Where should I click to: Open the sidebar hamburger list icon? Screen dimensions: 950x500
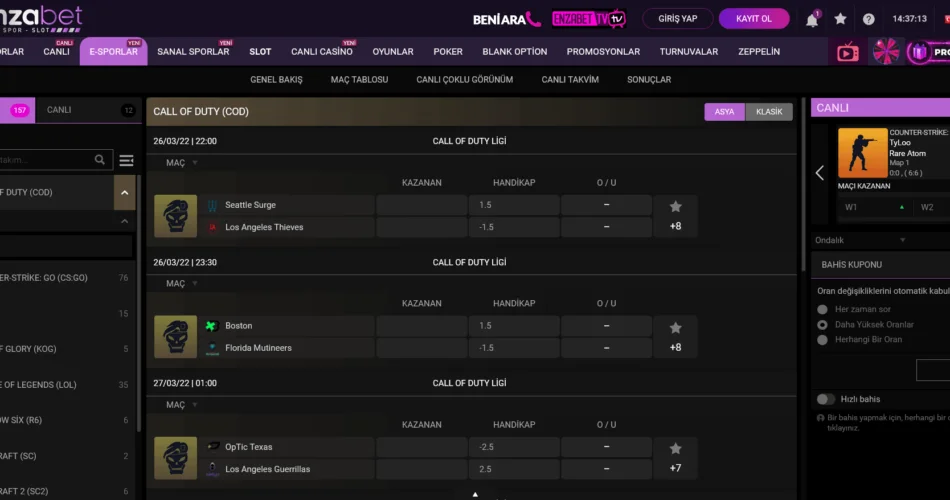click(126, 160)
